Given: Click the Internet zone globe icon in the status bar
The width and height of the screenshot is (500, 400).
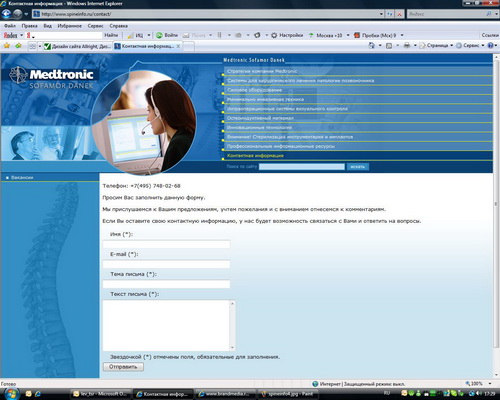Looking at the screenshot, I should click(x=315, y=384).
